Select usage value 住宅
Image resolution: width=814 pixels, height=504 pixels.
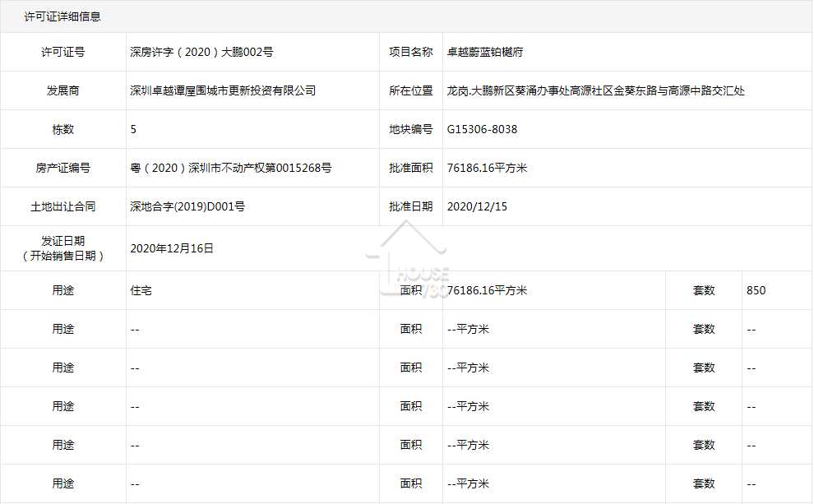141,290
